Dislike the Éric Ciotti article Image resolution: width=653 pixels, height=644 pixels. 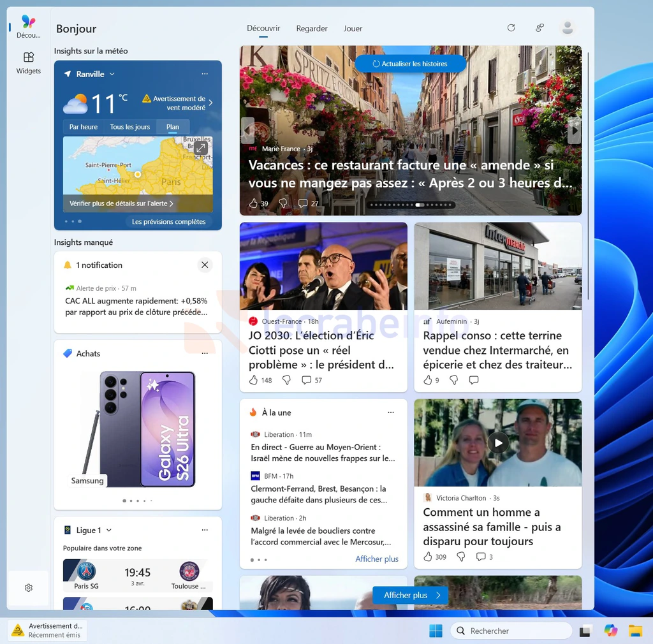click(286, 380)
